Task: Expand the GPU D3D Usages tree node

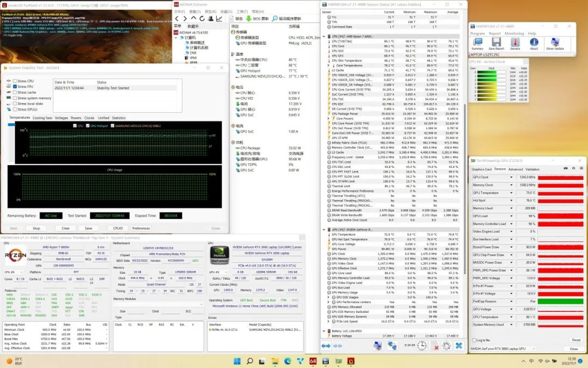Action: [x=328, y=297]
